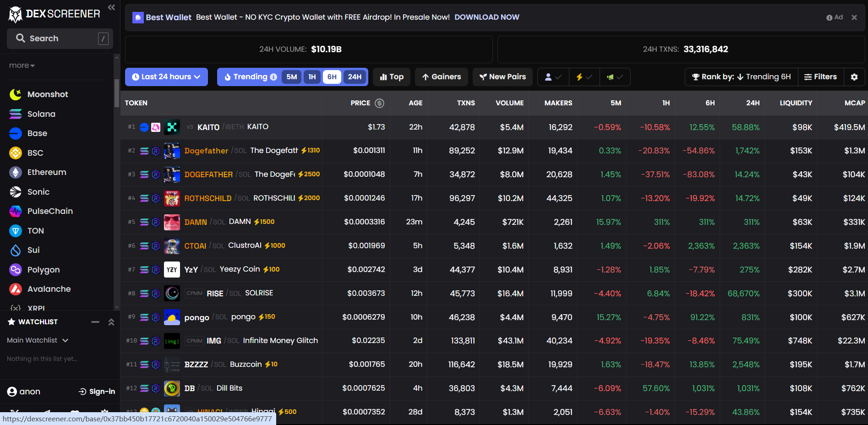Select the Ethereum chain icon
868x425 pixels.
pos(15,172)
